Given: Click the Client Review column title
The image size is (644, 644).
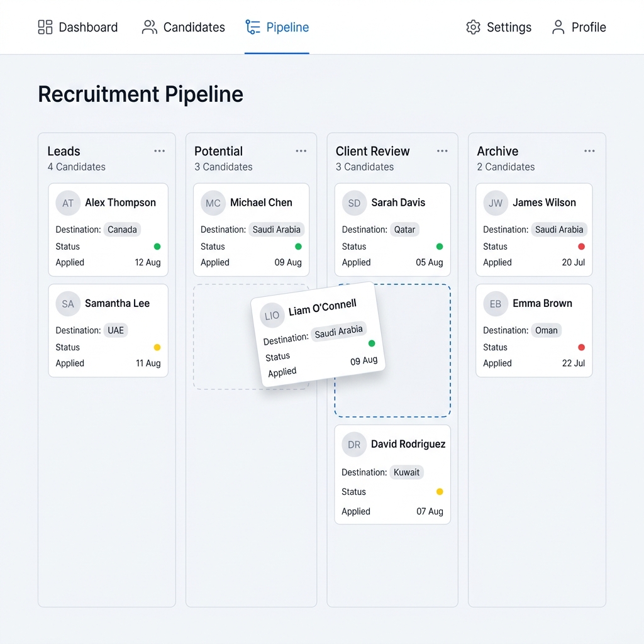Looking at the screenshot, I should click(x=372, y=151).
